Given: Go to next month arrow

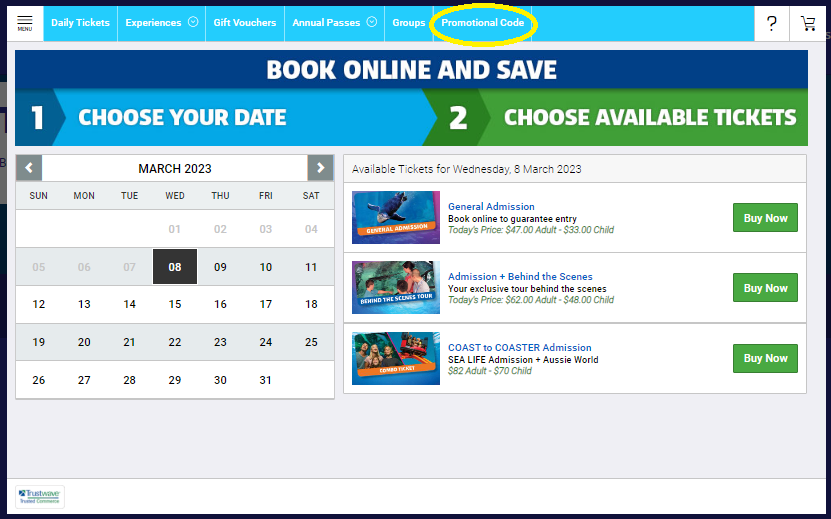Looking at the screenshot, I should 321,168.
